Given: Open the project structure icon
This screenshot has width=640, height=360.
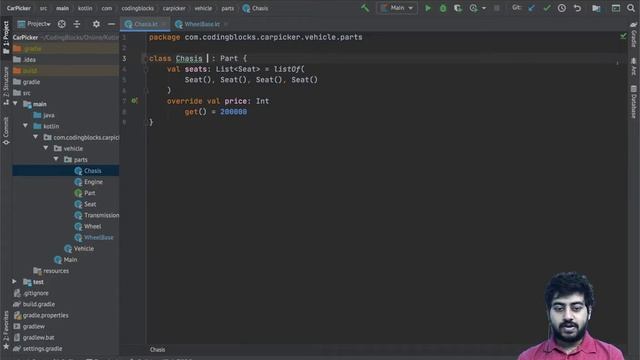Looking at the screenshot, I should coord(596,8).
